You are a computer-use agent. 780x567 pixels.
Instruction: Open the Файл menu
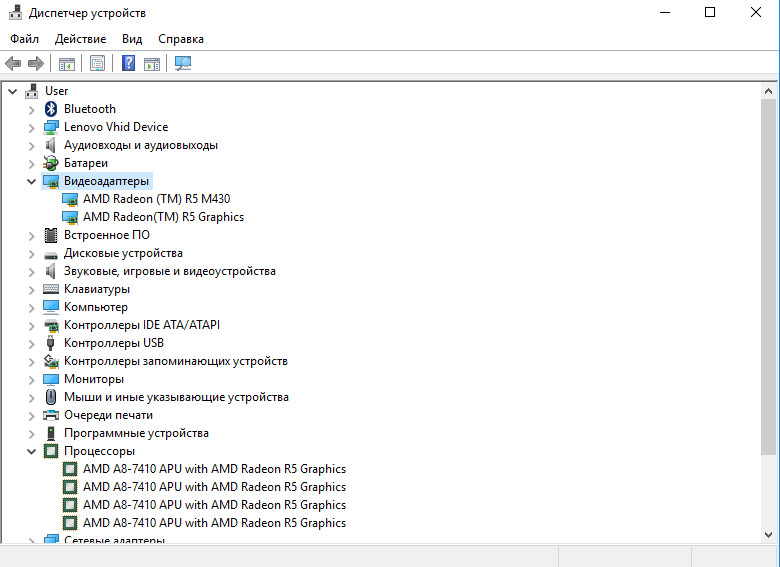tap(24, 39)
